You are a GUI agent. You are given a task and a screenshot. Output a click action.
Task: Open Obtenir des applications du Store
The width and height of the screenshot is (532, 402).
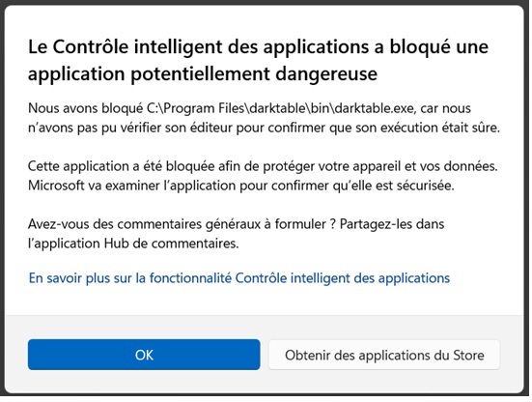[384, 355]
